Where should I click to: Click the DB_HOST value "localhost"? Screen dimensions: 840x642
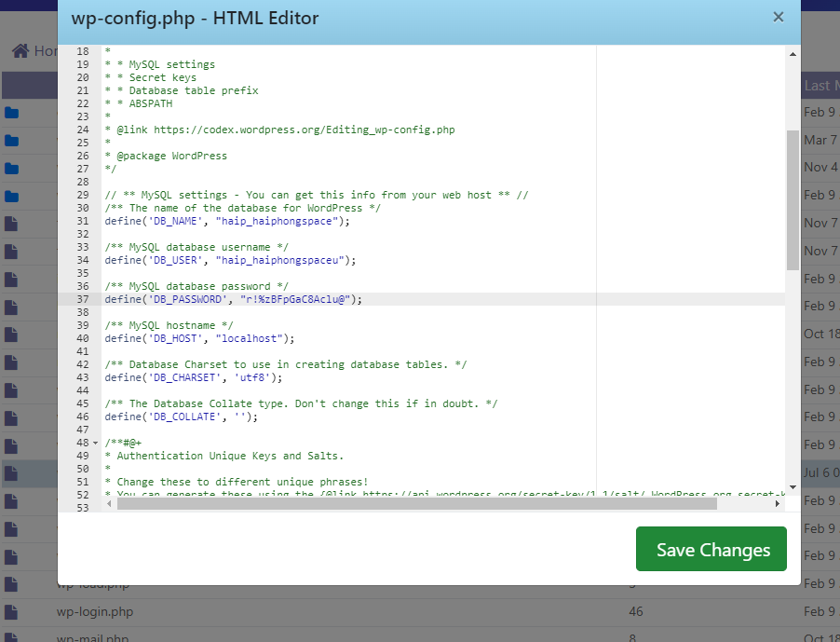(249, 338)
